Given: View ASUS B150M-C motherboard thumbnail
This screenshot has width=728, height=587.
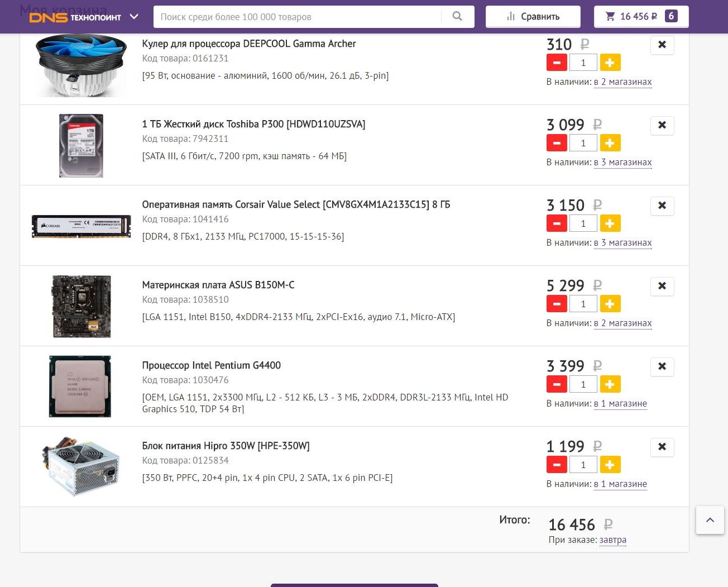Looking at the screenshot, I should tap(82, 307).
